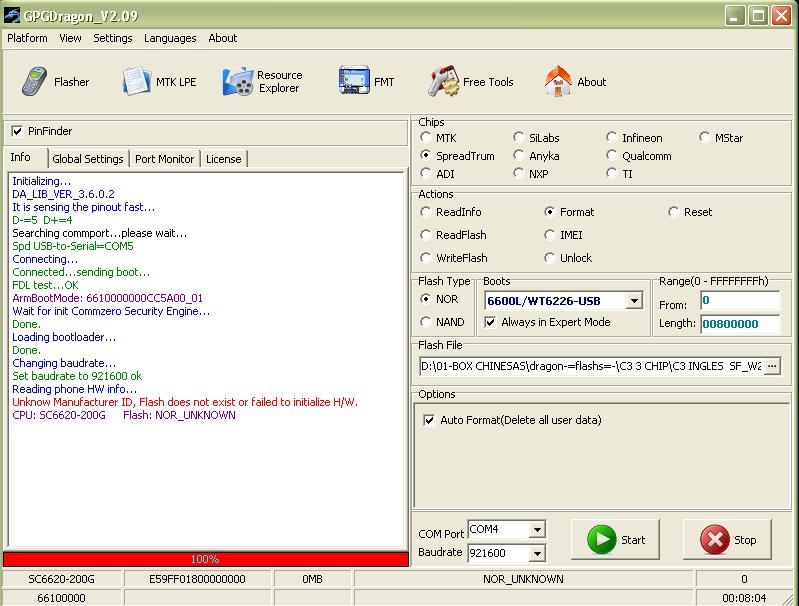Switch to the Port Monitor tab
This screenshot has width=799, height=606.
pyautogui.click(x=164, y=159)
